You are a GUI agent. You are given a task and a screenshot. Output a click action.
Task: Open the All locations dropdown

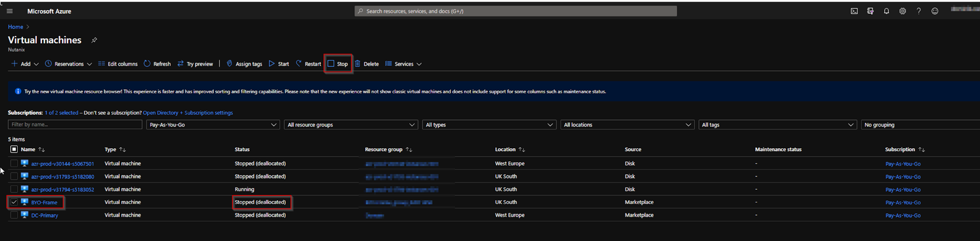tap(627, 125)
